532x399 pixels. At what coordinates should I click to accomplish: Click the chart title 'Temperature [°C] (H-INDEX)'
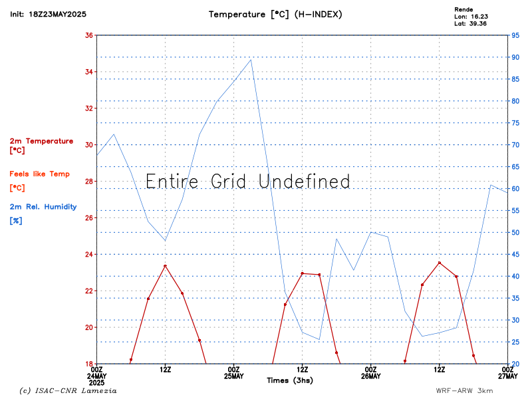click(x=275, y=15)
